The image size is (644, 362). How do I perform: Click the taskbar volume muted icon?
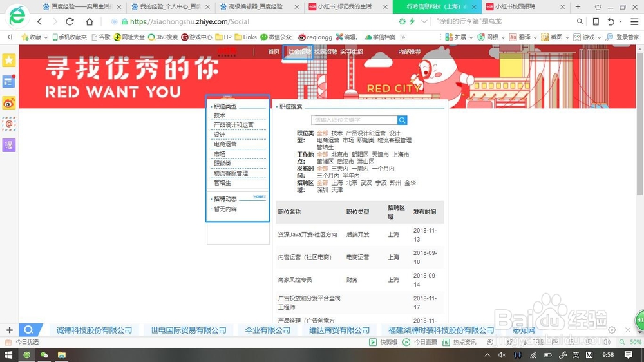point(502,355)
